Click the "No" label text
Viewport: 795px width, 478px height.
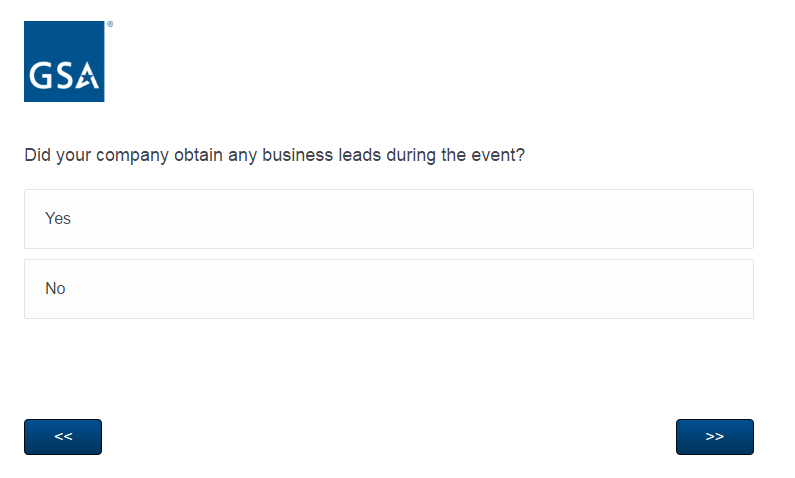(55, 289)
